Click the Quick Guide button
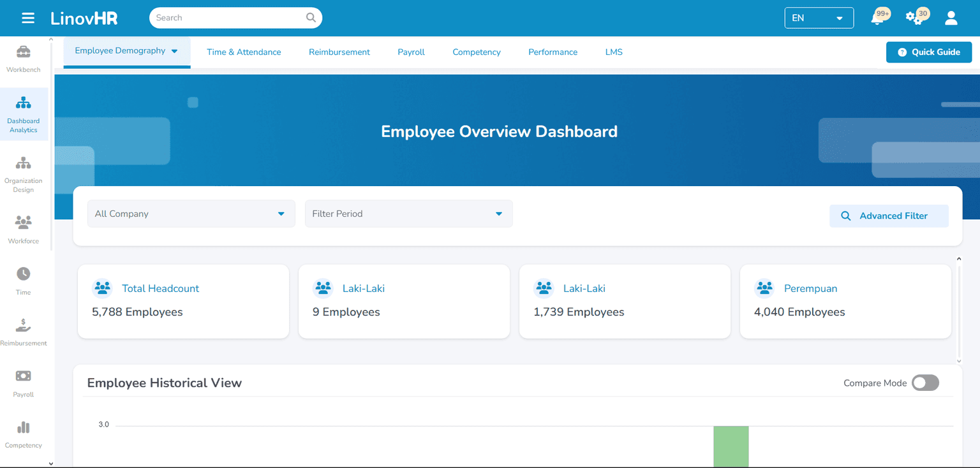 (929, 52)
